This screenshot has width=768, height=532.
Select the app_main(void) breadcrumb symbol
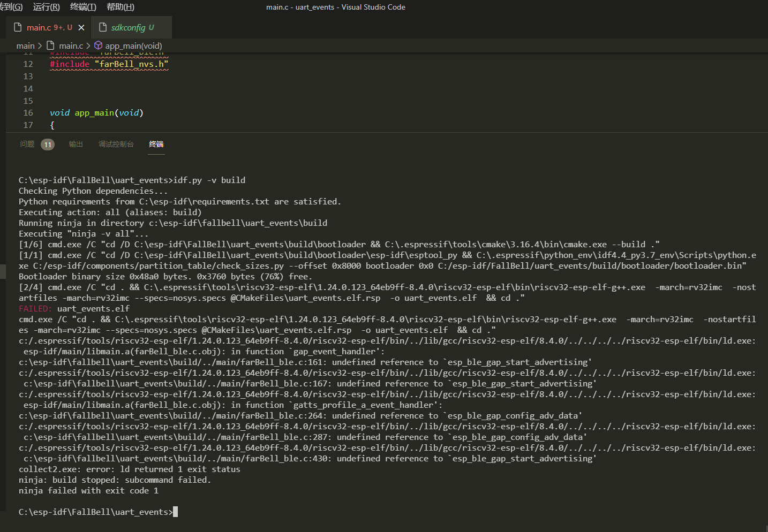coord(133,46)
